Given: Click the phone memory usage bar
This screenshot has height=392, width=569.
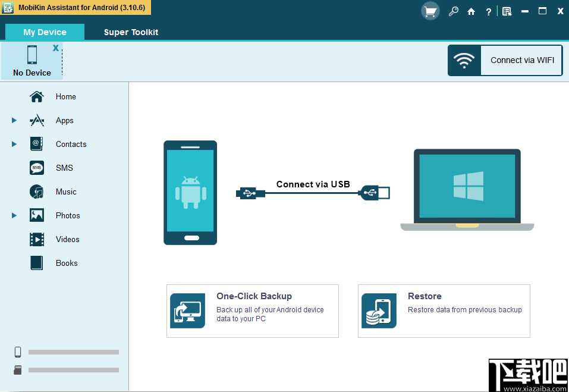Looking at the screenshot, I should point(73,352).
